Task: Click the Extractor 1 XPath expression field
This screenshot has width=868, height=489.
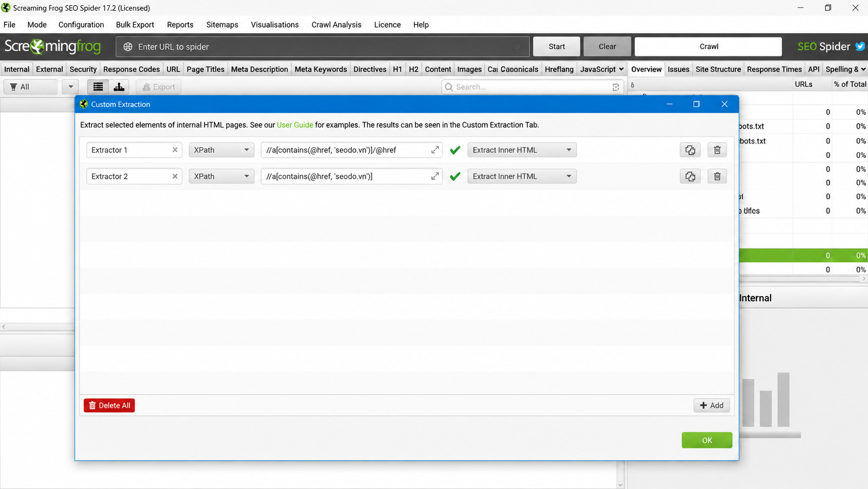Action: coord(351,150)
